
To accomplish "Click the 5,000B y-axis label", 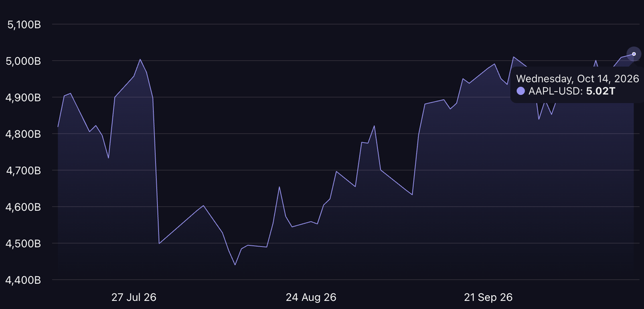I will 24,61.
